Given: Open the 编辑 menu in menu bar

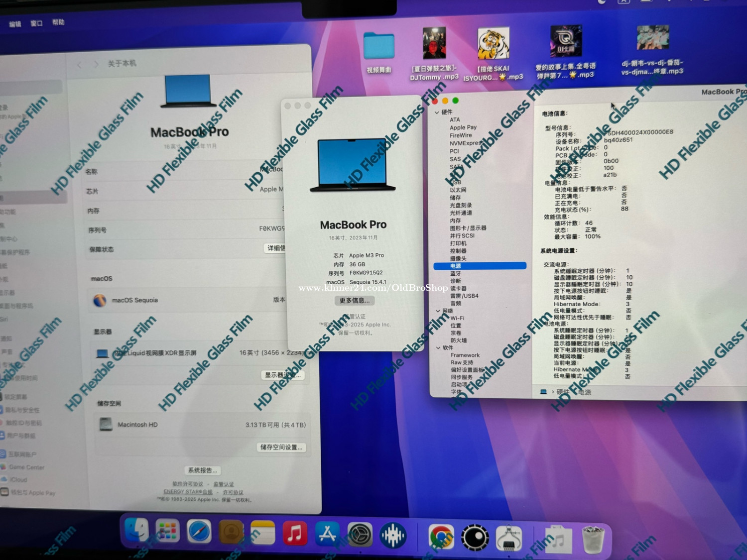Looking at the screenshot, I should point(15,24).
